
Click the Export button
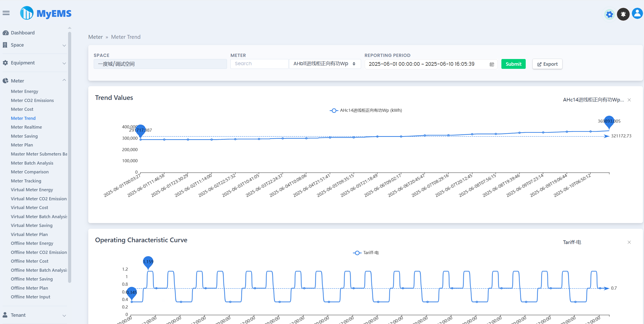click(x=547, y=64)
